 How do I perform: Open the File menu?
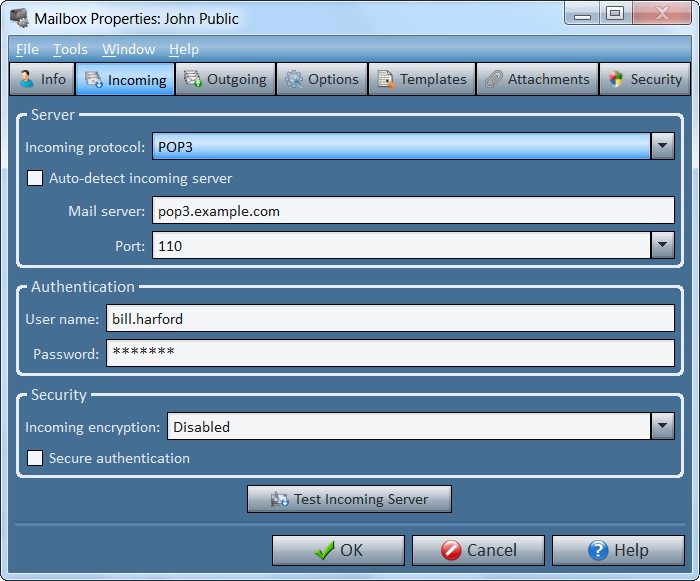pyautogui.click(x=27, y=49)
